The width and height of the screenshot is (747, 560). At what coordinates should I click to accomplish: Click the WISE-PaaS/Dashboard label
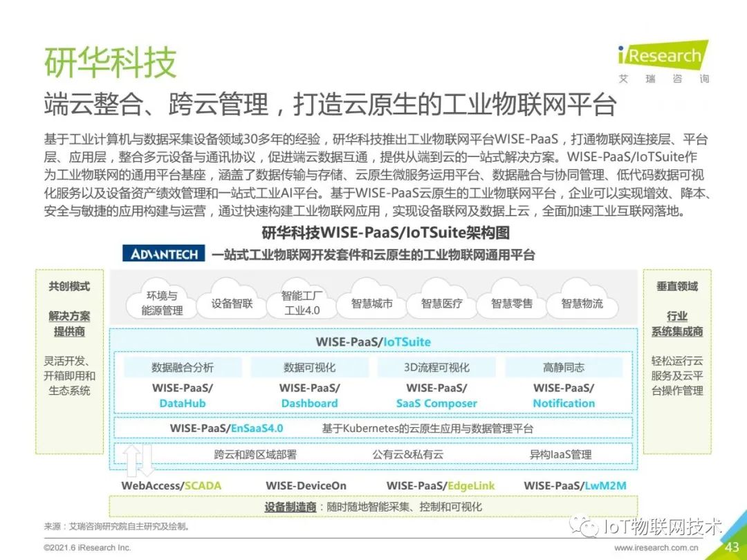point(310,395)
